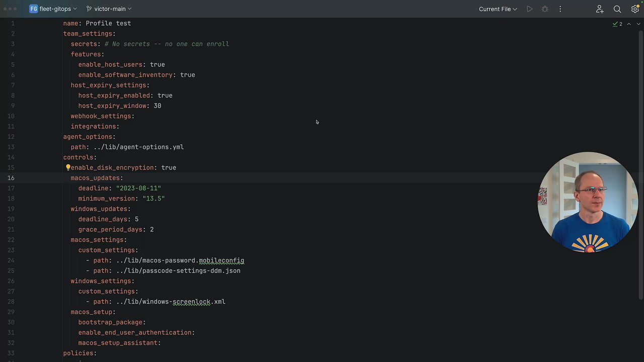
Task: Click the Debug bug icon
Action: click(545, 9)
